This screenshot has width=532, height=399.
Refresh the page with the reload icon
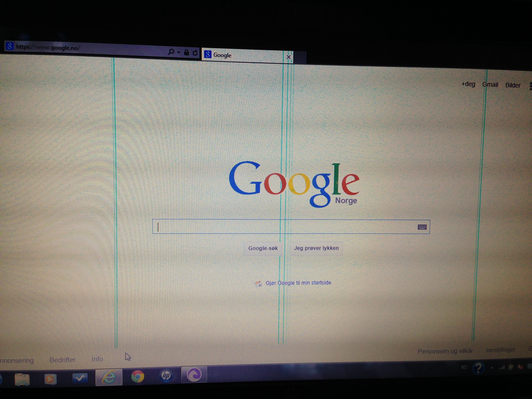pos(195,53)
